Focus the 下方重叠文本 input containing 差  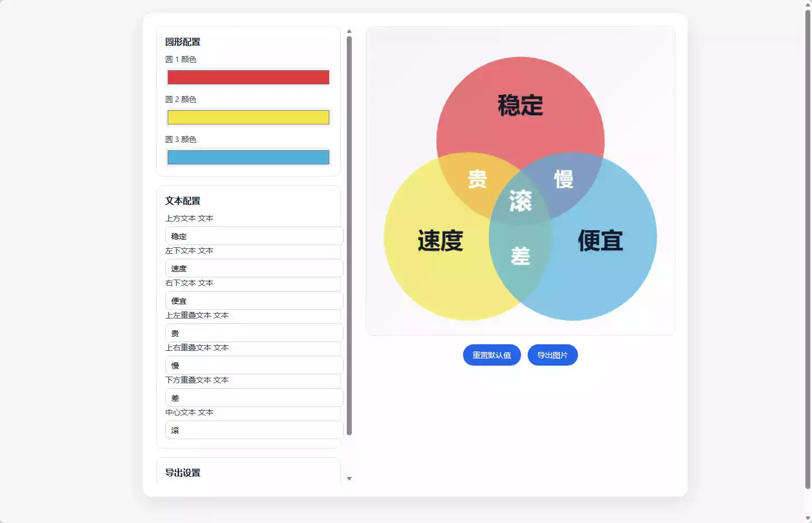pyautogui.click(x=254, y=397)
